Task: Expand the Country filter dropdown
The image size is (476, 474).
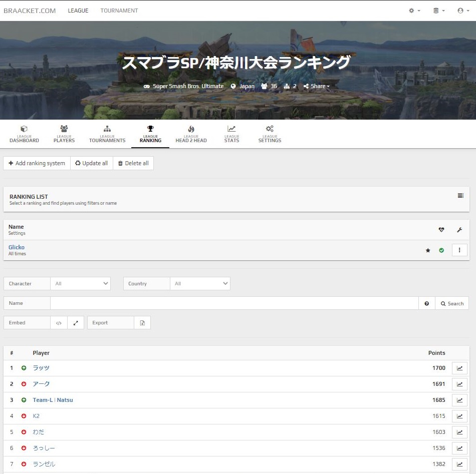Action: pyautogui.click(x=200, y=284)
